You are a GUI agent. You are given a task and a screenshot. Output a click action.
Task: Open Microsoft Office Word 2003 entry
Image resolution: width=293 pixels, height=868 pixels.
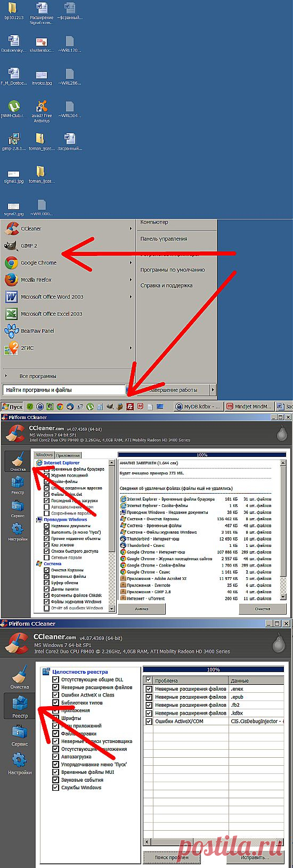click(68, 297)
